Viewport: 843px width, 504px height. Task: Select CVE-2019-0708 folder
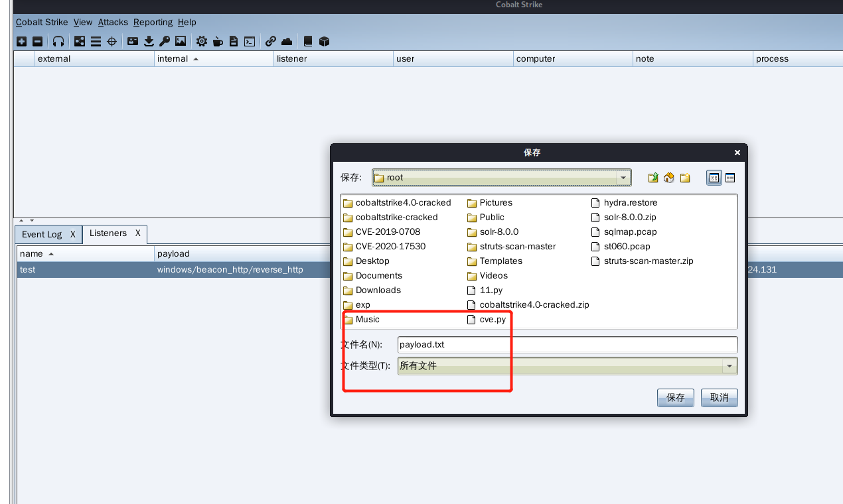tap(382, 232)
